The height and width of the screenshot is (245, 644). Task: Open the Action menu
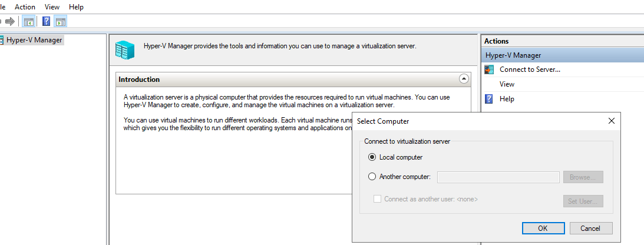click(x=25, y=7)
